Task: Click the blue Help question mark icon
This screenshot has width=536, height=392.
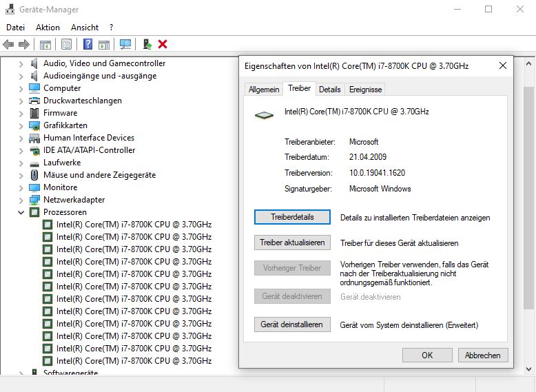Action: (88, 44)
